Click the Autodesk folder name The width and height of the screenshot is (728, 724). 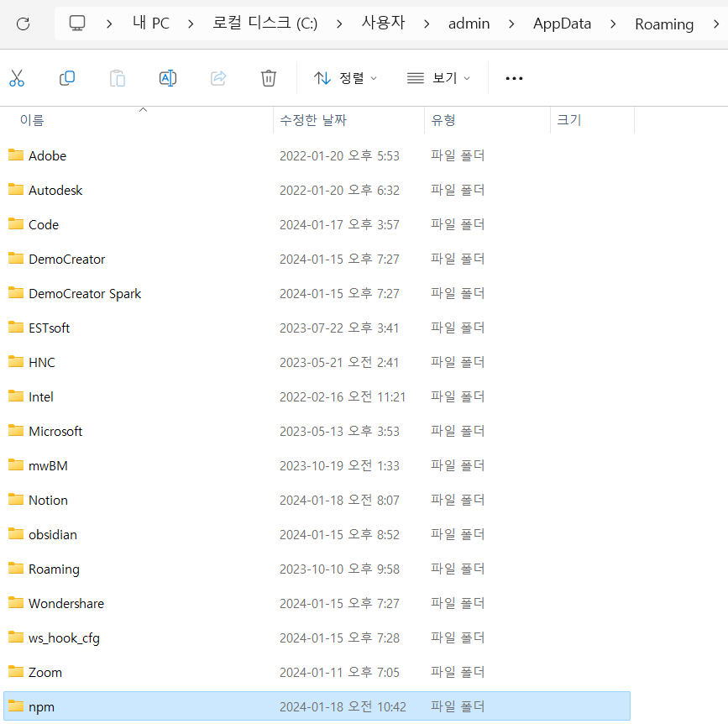pos(55,190)
